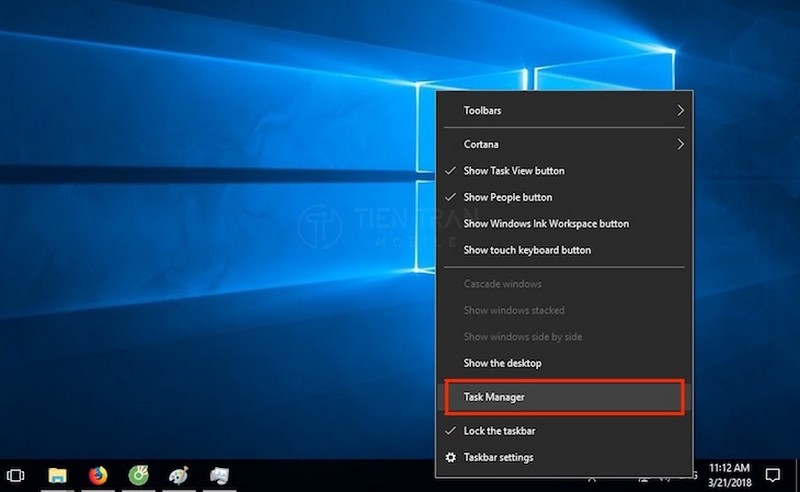Viewport: 800px width, 492px height.
Task: Enable Show Windows Ink Workspace button
Action: pos(546,224)
